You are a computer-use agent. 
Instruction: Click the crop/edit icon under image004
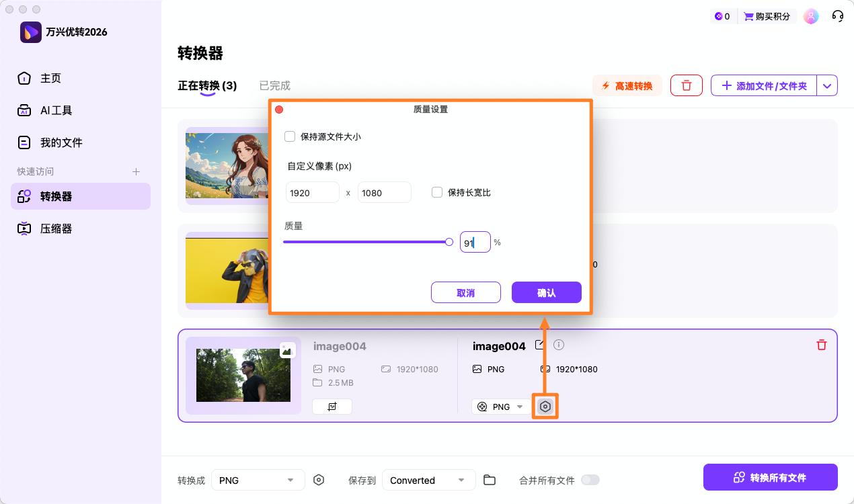click(x=332, y=406)
